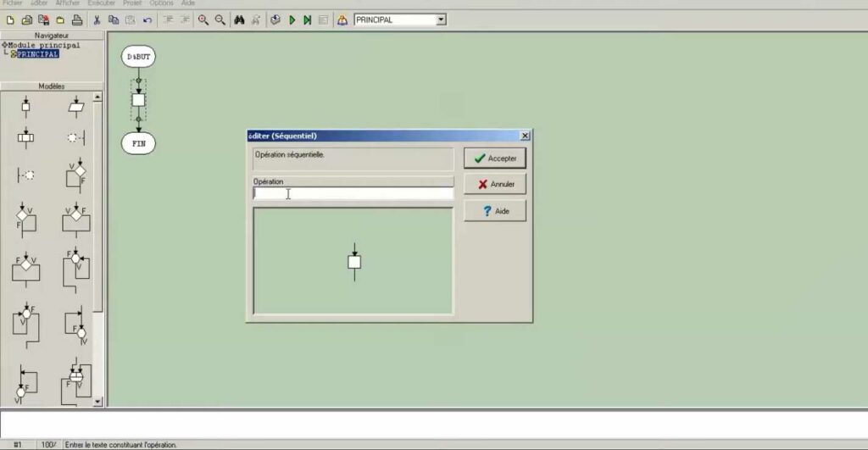Select the module call model with barred rectangle
This screenshot has width=868, height=450.
pyautogui.click(x=25, y=136)
